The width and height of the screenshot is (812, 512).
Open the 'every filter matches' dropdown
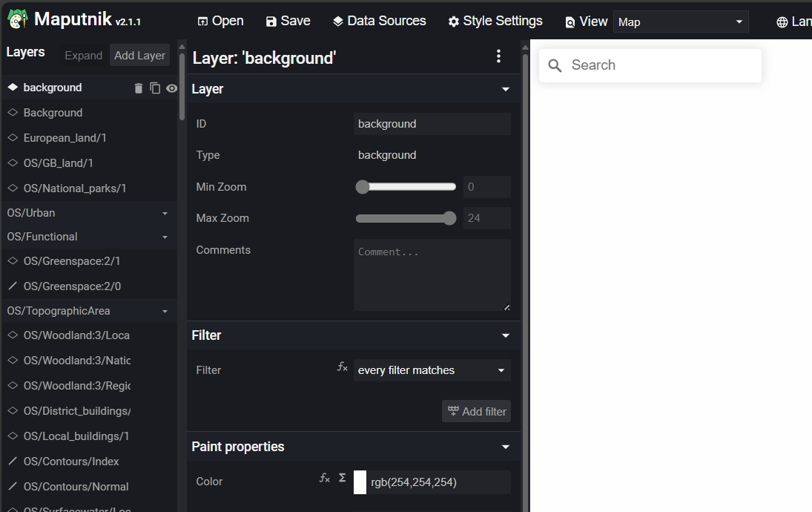tap(432, 370)
